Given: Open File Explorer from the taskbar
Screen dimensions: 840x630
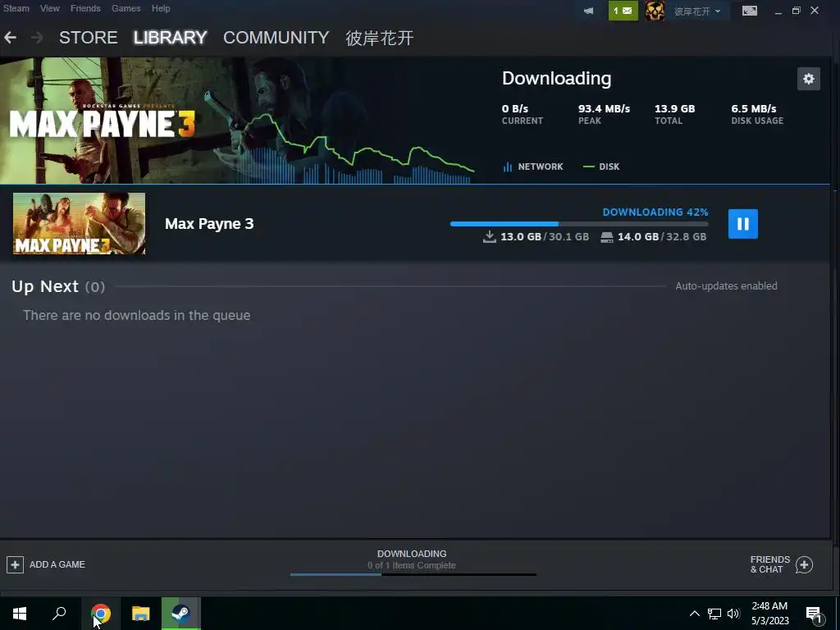Looking at the screenshot, I should click(141, 614).
